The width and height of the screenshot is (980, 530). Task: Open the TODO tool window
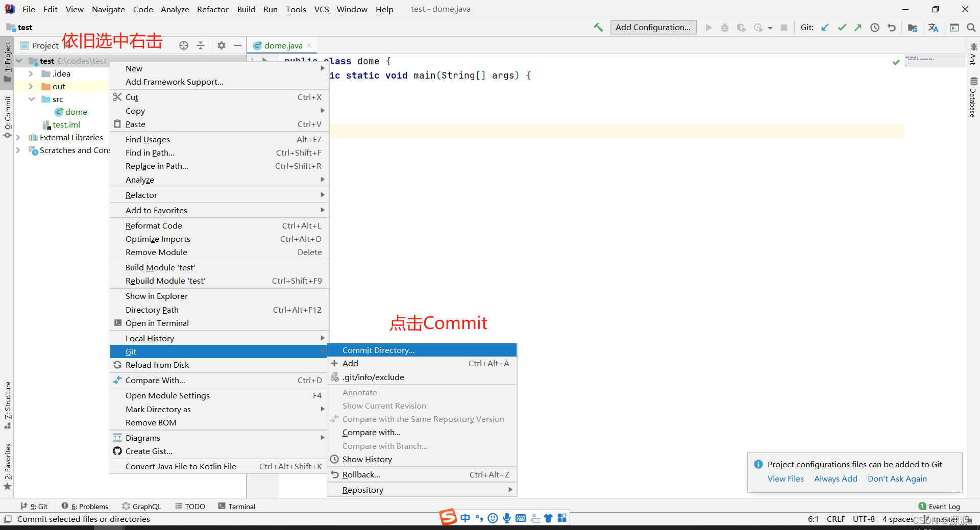[x=190, y=507]
